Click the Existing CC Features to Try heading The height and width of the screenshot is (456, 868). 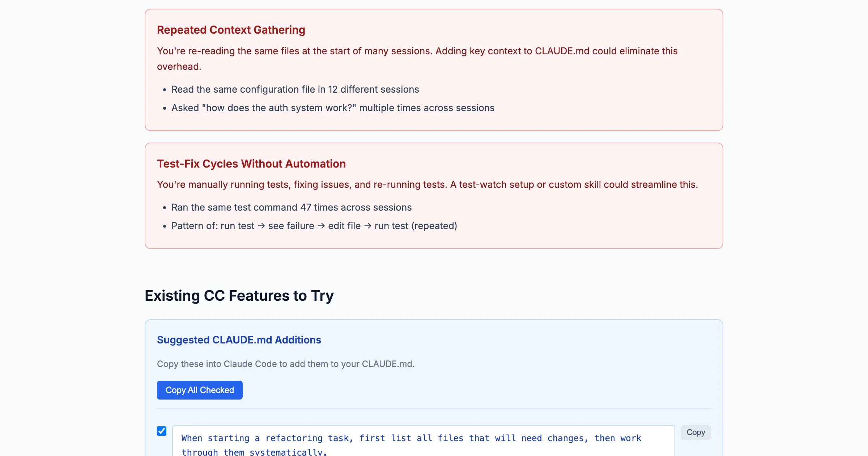click(x=239, y=296)
